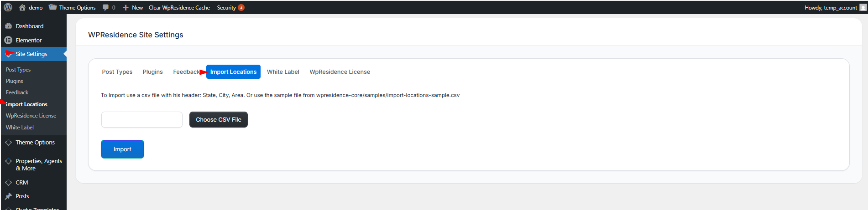The width and height of the screenshot is (868, 210).
Task: Click Clear WpResidence Cache
Action: pos(179,7)
